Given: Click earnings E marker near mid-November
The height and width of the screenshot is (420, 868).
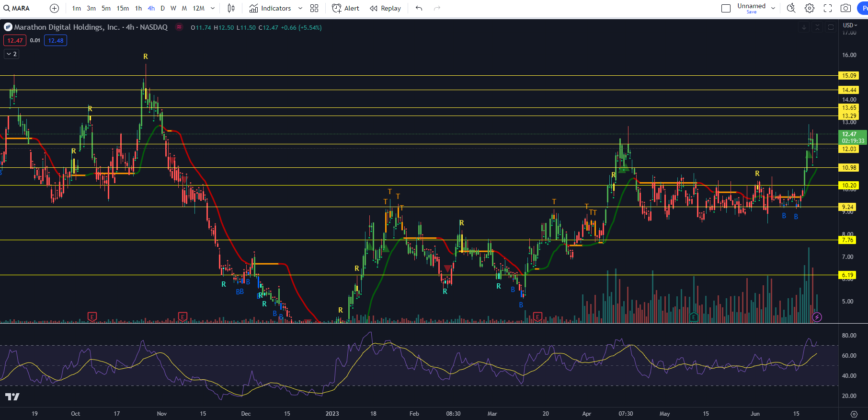Looking at the screenshot, I should point(183,316).
